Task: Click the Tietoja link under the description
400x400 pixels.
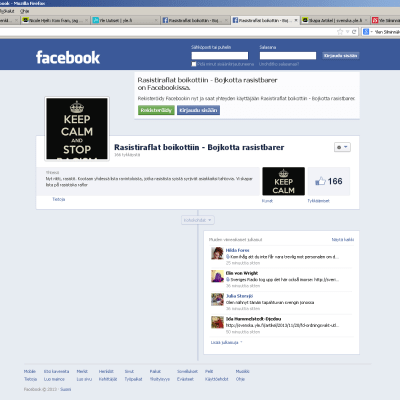Action: click(x=59, y=199)
